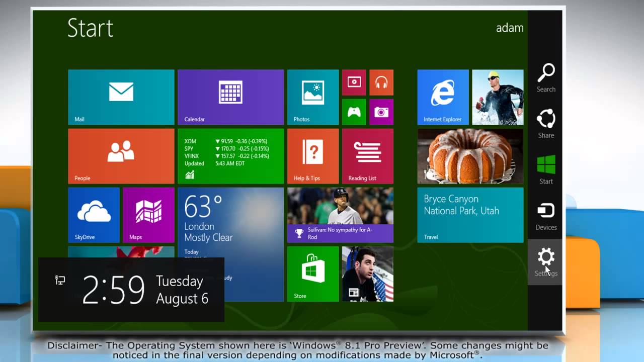Open the Help & Tips tile

coord(313,156)
